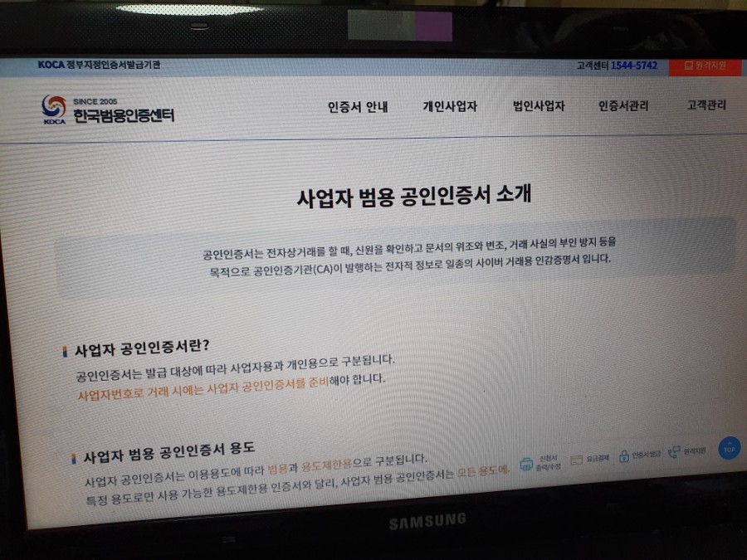Open the 법인사업자 menu
Image resolution: width=747 pixels, height=560 pixels.
tap(539, 105)
